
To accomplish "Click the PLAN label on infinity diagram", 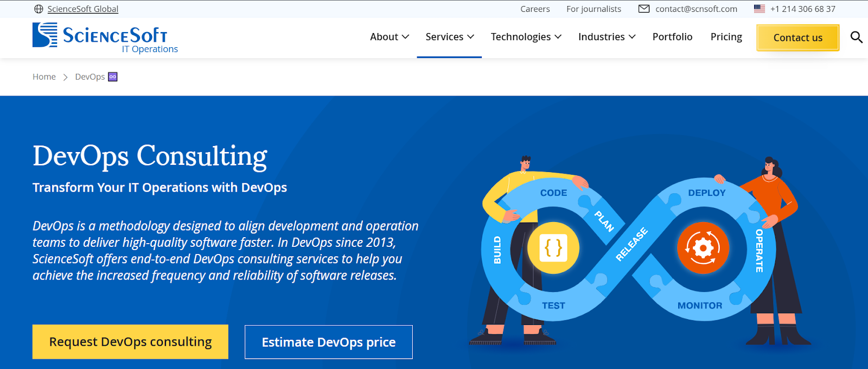I will point(604,221).
